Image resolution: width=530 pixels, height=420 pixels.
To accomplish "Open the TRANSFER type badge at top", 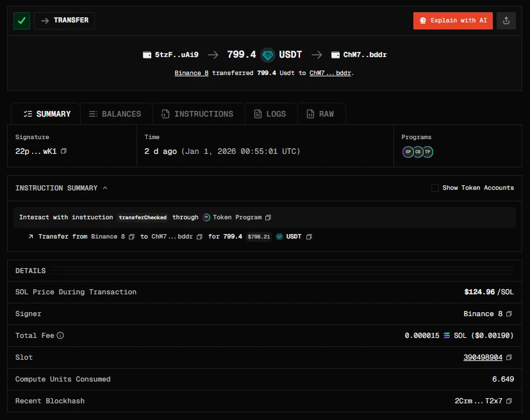I will (64, 21).
